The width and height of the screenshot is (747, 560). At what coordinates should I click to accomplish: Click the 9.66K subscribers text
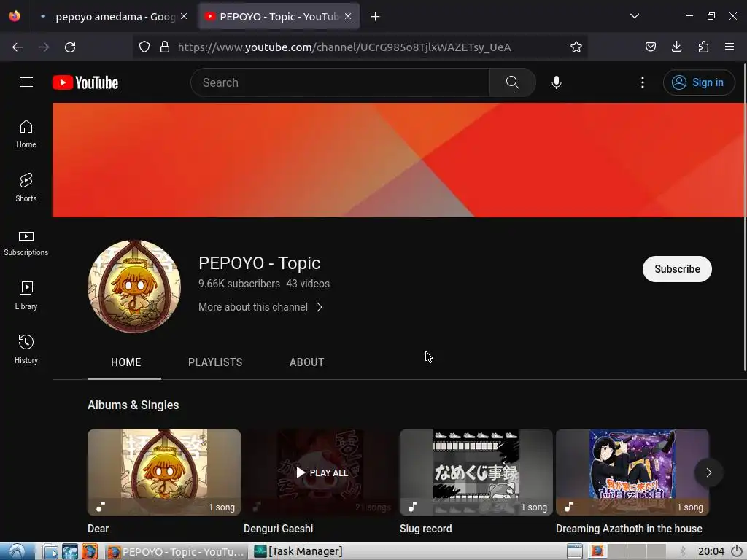coord(239,284)
